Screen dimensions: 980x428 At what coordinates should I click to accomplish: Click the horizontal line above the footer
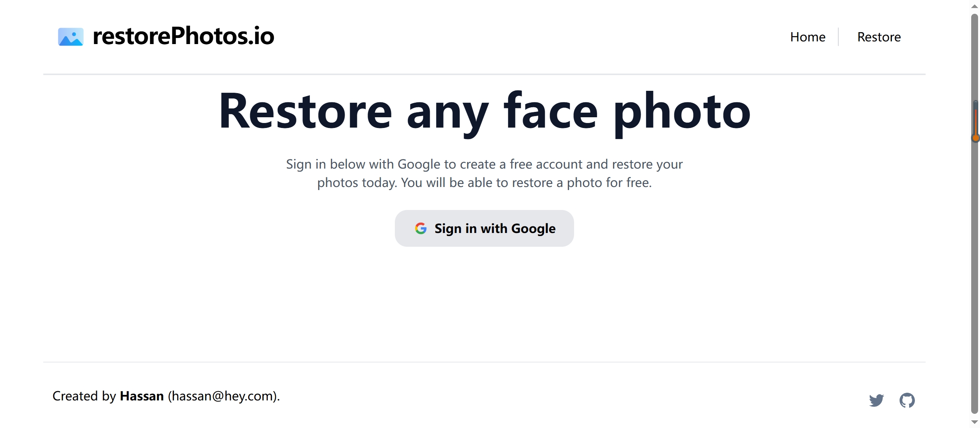pos(484,362)
